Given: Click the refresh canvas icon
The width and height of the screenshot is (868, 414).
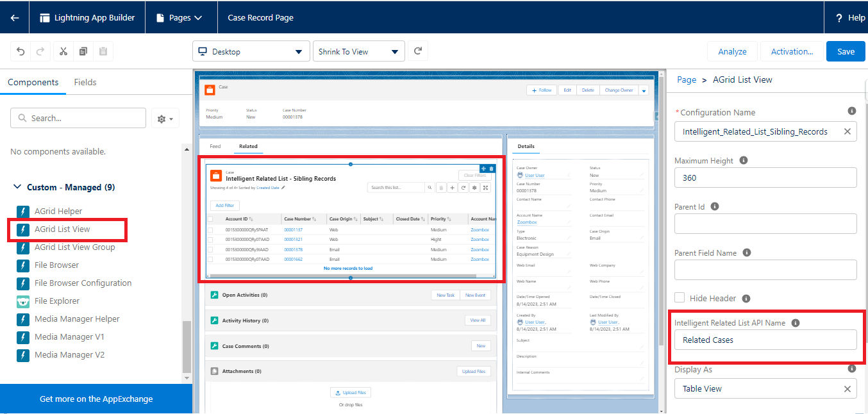Looking at the screenshot, I should pyautogui.click(x=418, y=51).
